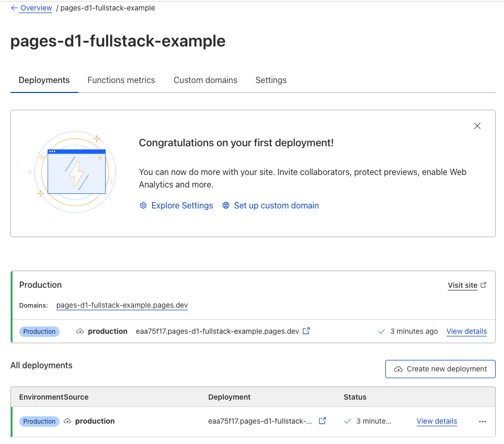The width and height of the screenshot is (504, 444).
Task: Click external link icon next to Visit site
Action: point(484,285)
